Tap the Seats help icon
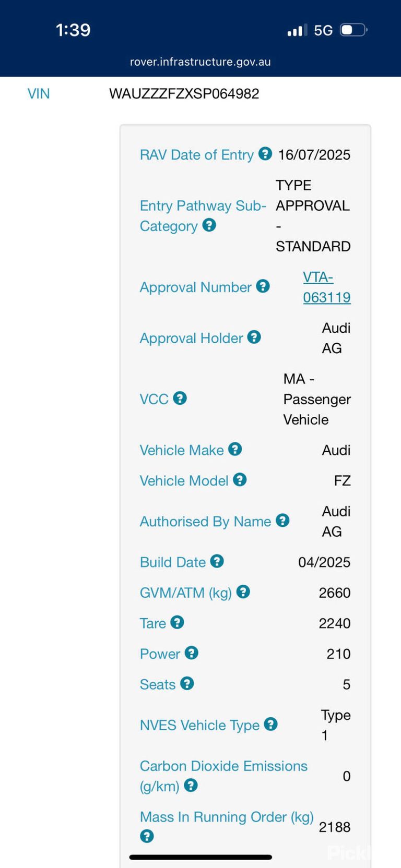 point(187,683)
